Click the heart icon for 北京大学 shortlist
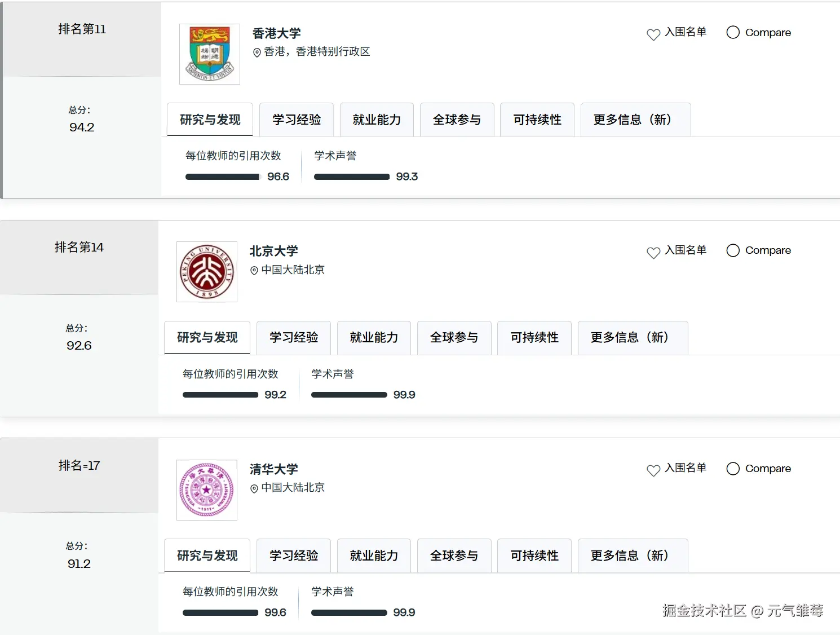Screen dimensions: 840x635 point(653,253)
